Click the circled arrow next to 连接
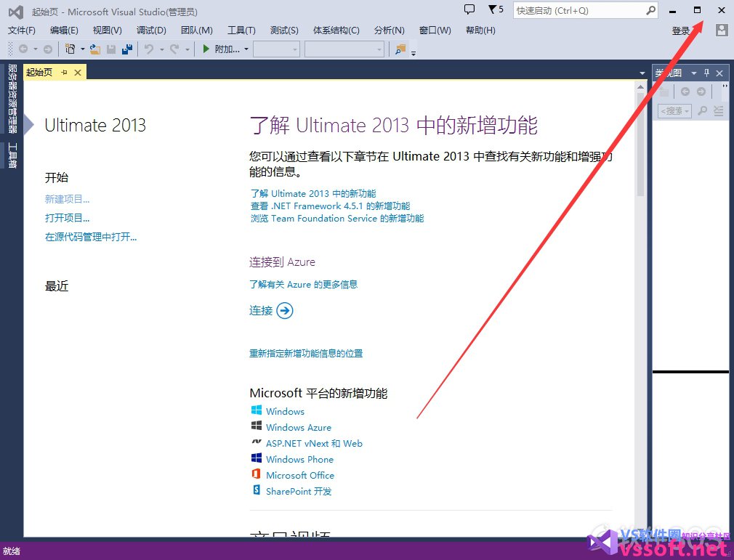734x560 pixels. click(285, 310)
